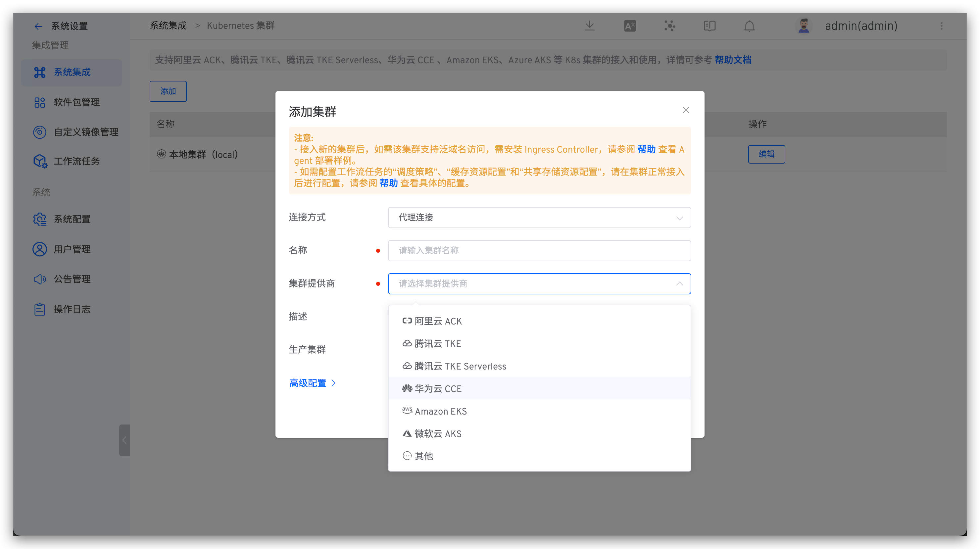The height and width of the screenshot is (549, 980).
Task: Click 系统集成 breadcrumb
Action: 168,25
